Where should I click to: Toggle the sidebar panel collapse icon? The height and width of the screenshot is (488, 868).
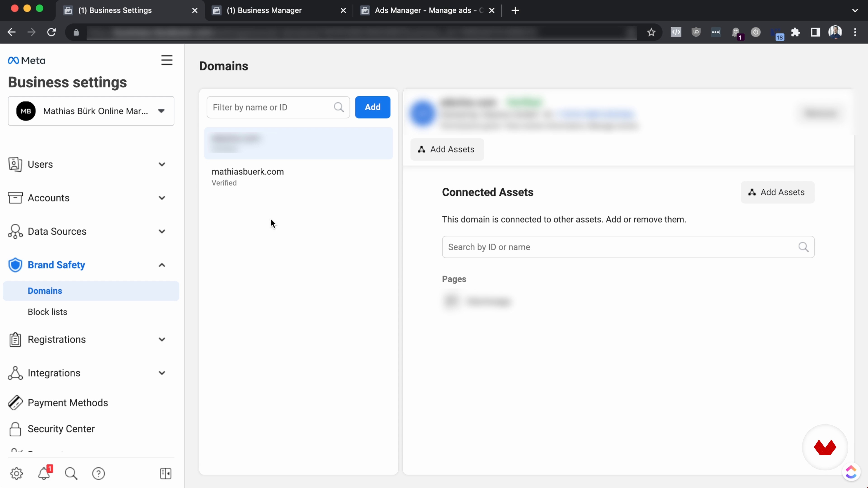pyautogui.click(x=165, y=474)
